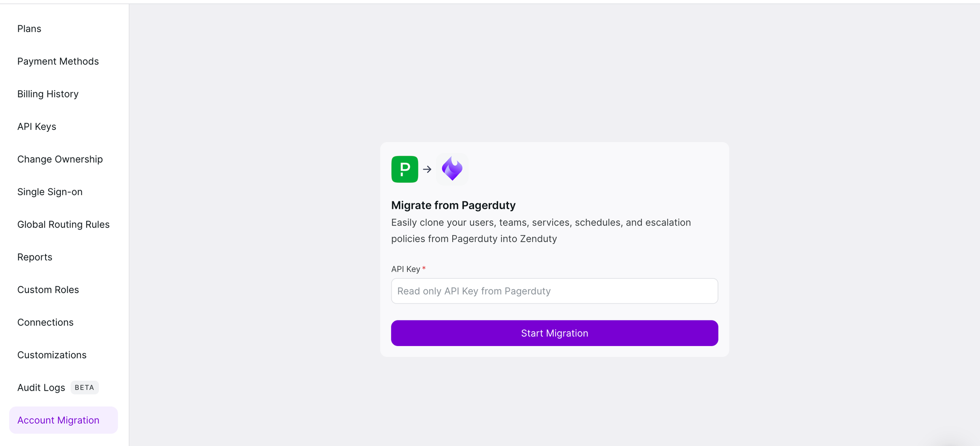Click the BETA badge beside Audit Logs
This screenshot has width=980, height=446.
coord(84,388)
